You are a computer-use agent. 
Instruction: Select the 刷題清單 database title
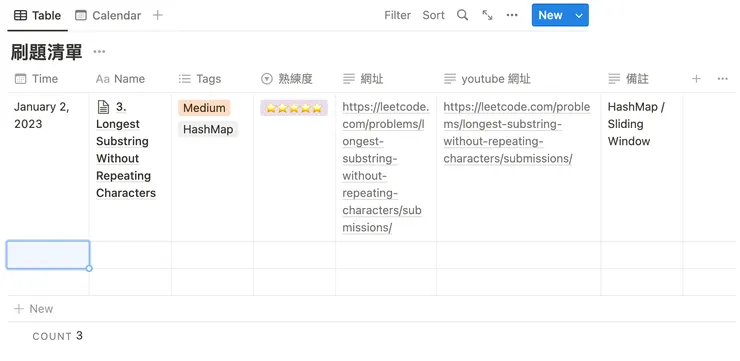click(47, 52)
